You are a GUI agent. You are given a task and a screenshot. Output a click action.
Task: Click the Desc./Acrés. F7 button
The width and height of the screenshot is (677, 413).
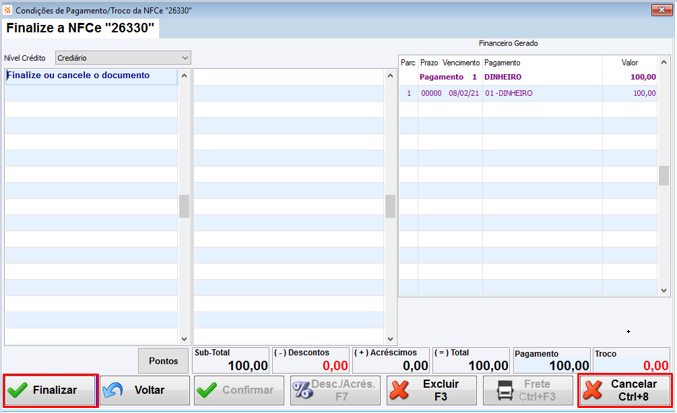coord(335,390)
